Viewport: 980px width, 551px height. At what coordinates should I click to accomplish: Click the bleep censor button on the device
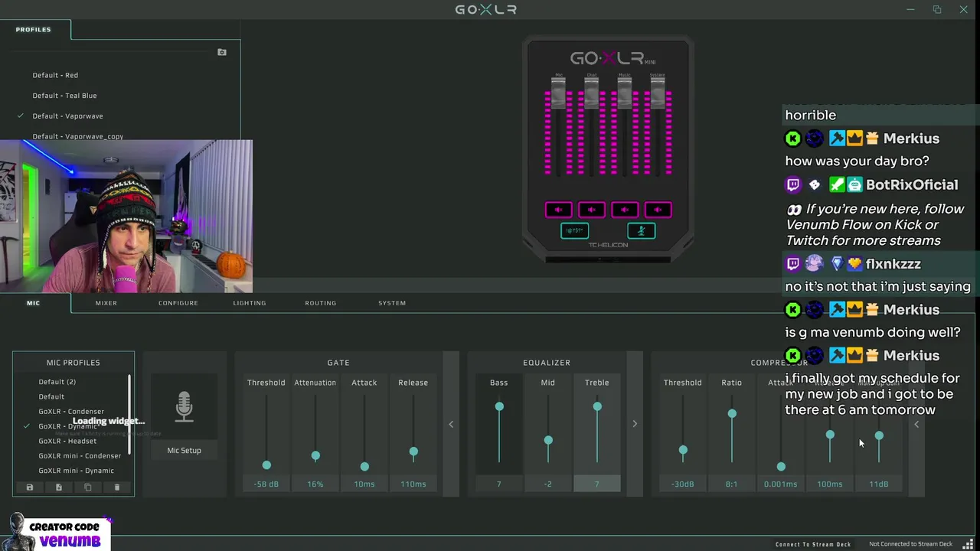[x=574, y=230]
